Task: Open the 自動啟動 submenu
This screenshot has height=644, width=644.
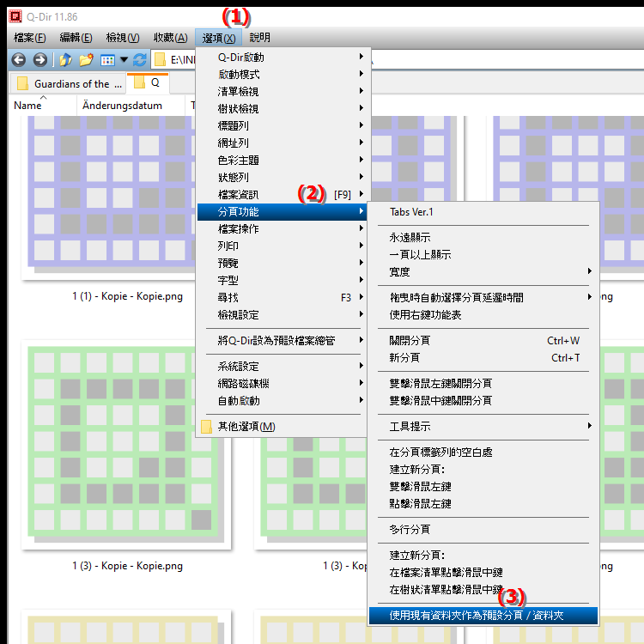Action: [x=283, y=401]
